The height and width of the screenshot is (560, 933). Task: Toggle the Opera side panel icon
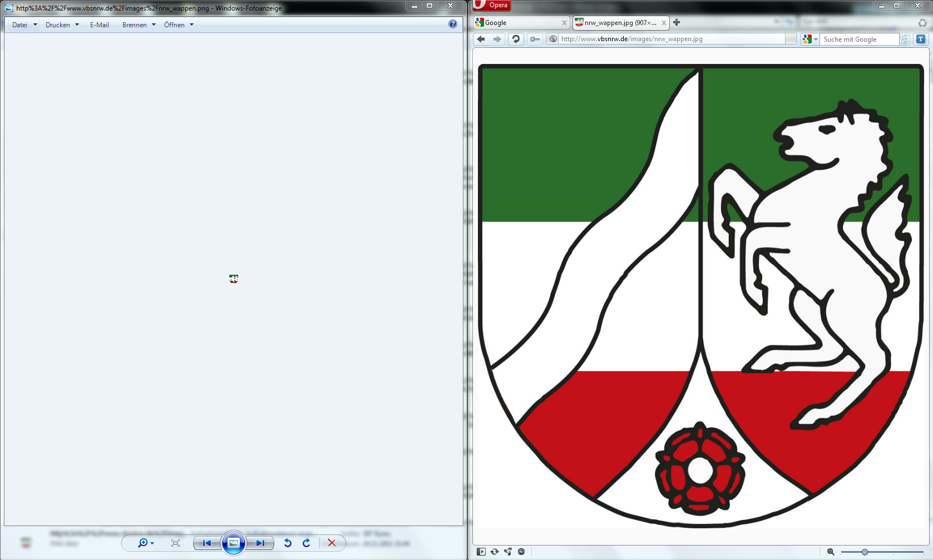481,552
